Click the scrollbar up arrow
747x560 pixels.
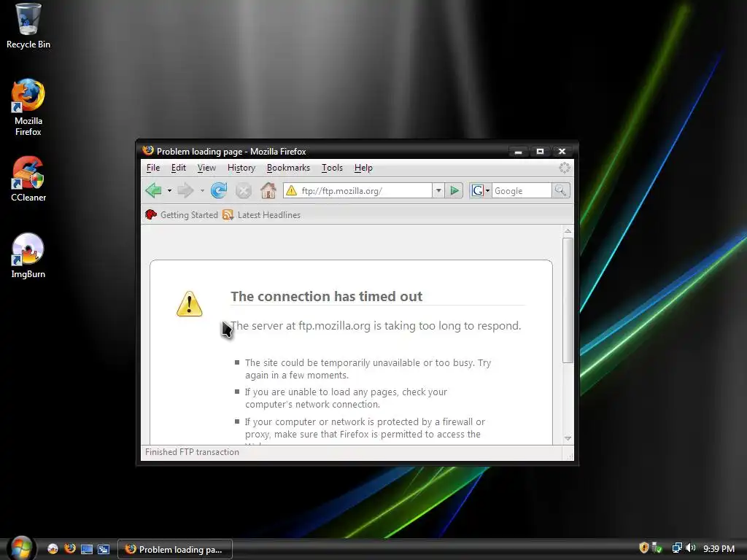click(568, 231)
